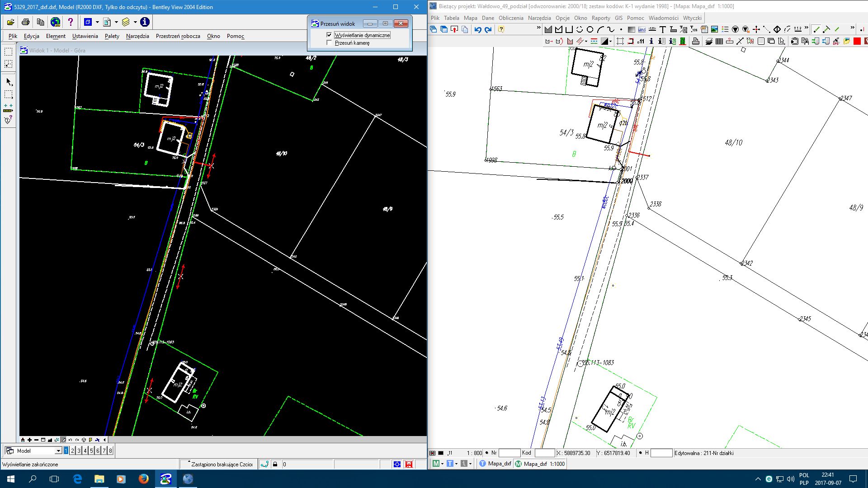This screenshot has width=868, height=488.
Task: Click the printer icon in map application second toolbar
Action: (x=695, y=41)
